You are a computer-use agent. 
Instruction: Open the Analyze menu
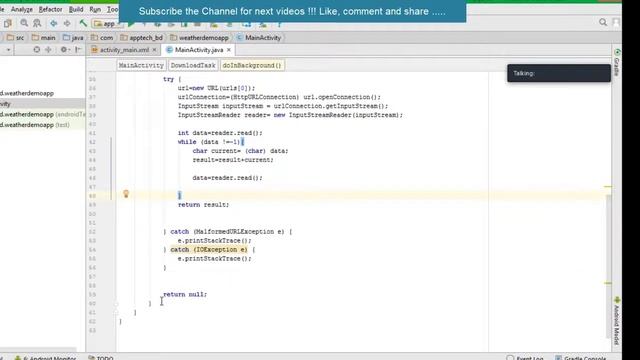point(22,9)
